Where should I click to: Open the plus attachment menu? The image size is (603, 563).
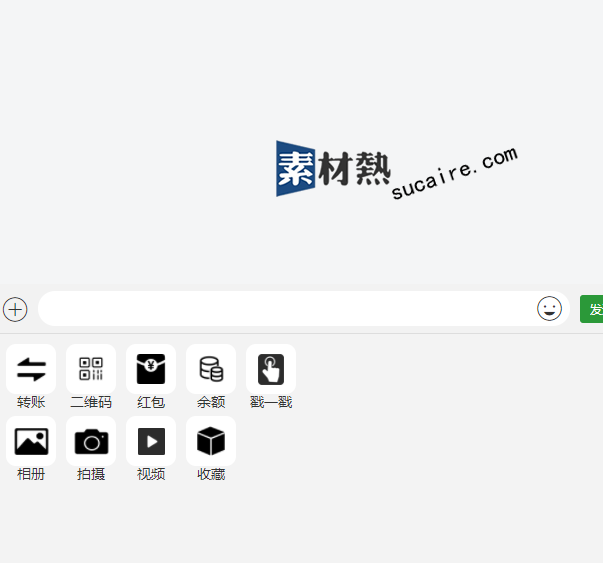15,309
